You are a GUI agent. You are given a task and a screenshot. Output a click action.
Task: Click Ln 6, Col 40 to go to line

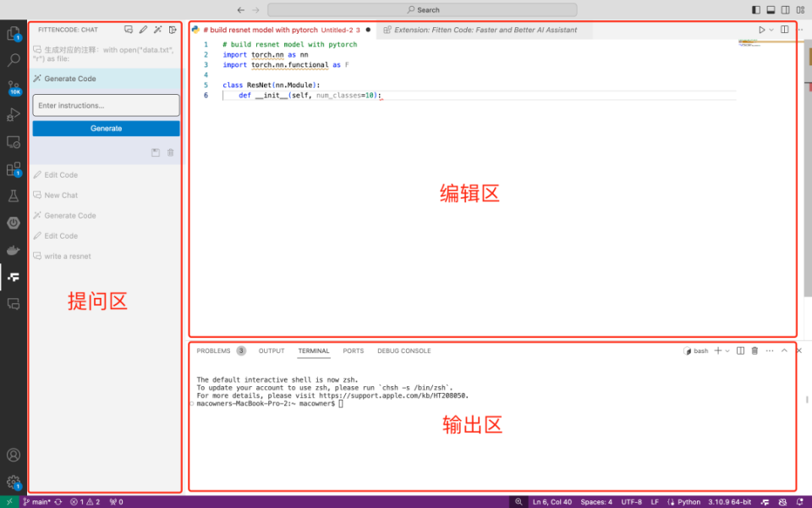coord(552,502)
